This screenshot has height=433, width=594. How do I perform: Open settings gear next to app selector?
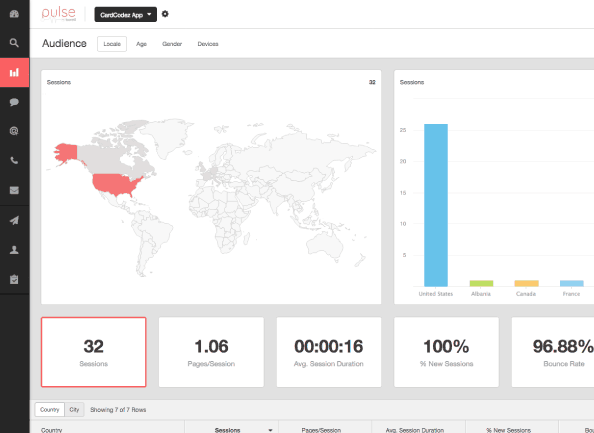click(x=165, y=14)
